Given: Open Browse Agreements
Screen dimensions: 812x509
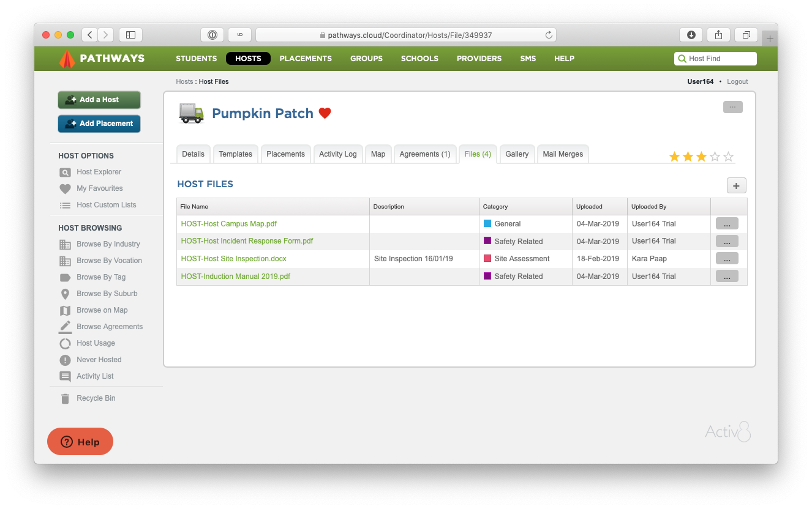Looking at the screenshot, I should click(x=110, y=327).
